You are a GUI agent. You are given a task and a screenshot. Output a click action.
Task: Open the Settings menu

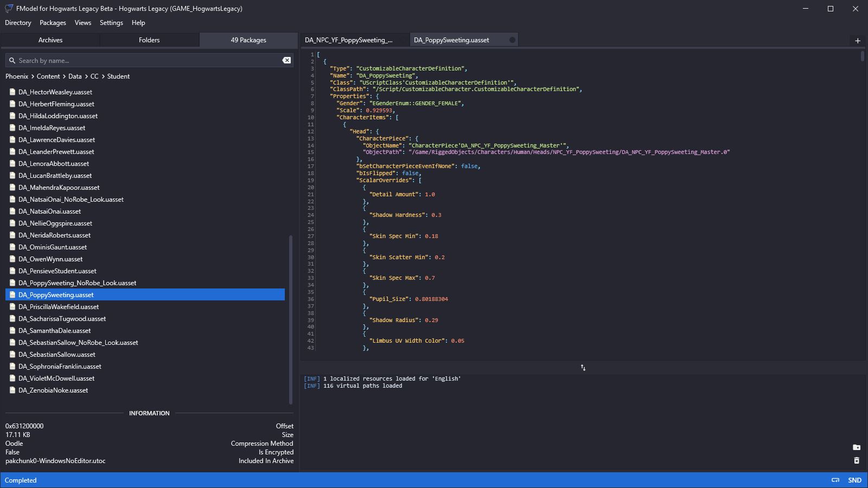point(111,23)
